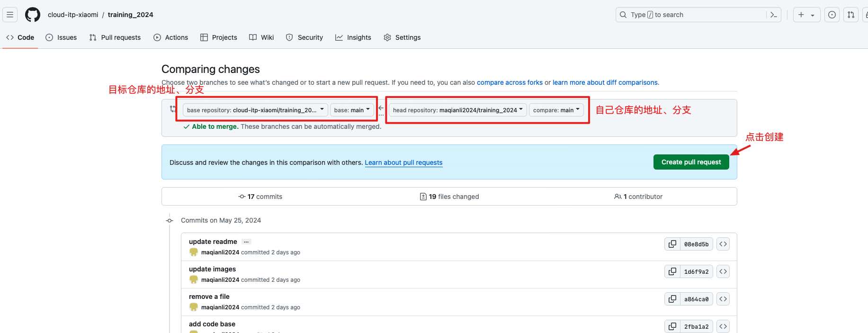Open the Pull requests tab
The width and height of the screenshot is (868, 333).
tap(115, 37)
